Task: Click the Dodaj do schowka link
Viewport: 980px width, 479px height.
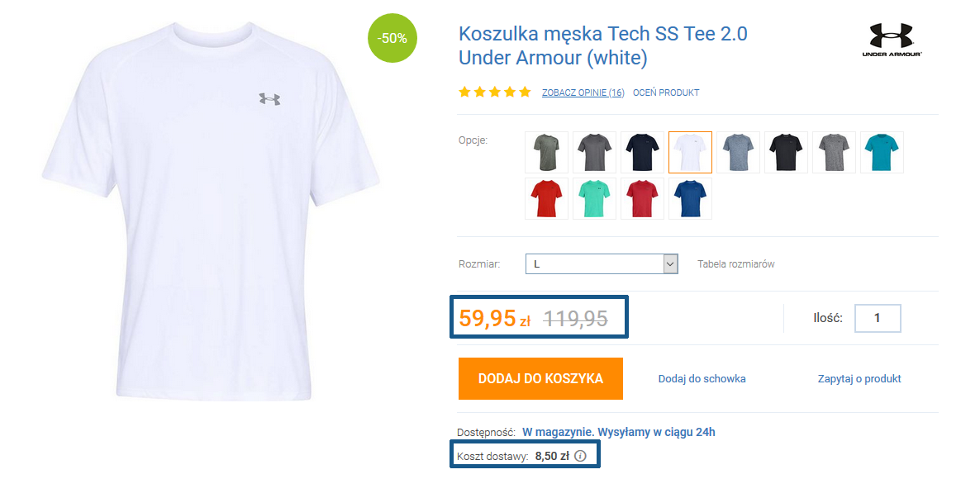Action: [x=702, y=379]
